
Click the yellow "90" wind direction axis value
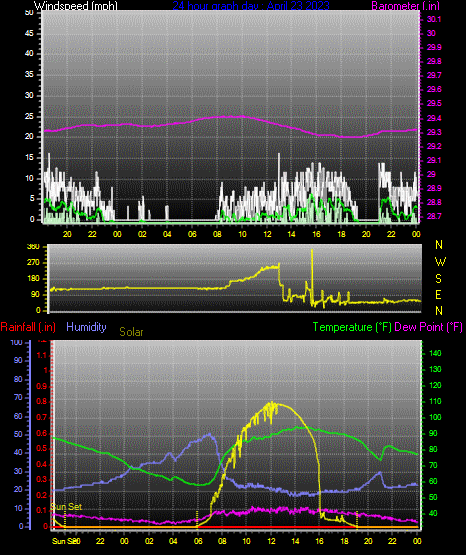click(x=35, y=294)
